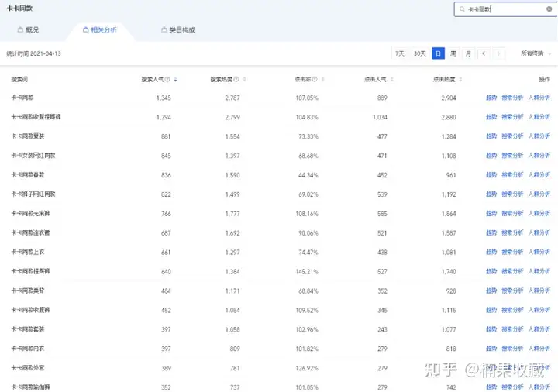
Task: Open 搜索分析 for the row with 搜索人气 1,345
Action: 512,98
